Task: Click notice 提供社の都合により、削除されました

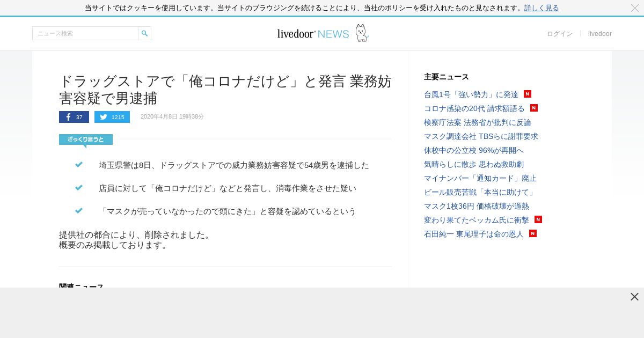Action: [136, 235]
